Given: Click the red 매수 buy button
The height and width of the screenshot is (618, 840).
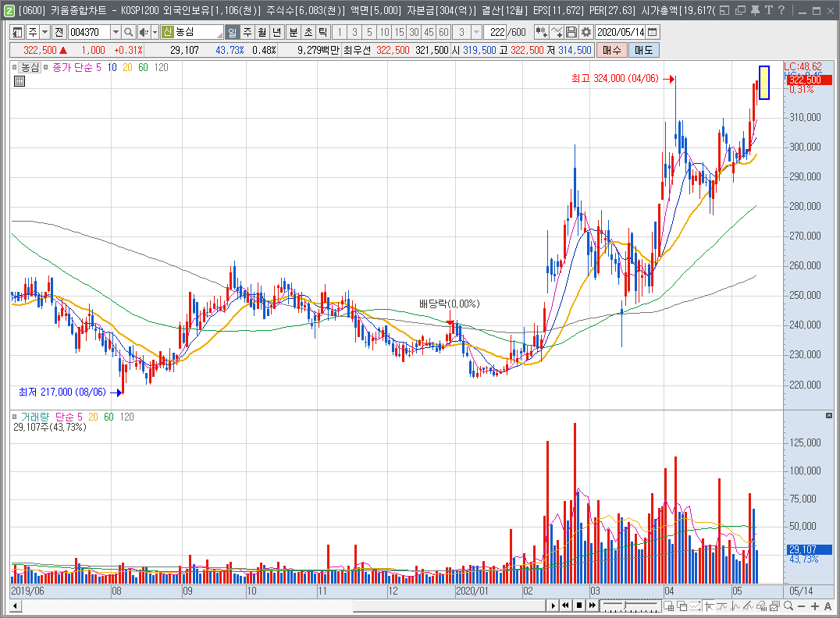Looking at the screenshot, I should pos(612,51).
